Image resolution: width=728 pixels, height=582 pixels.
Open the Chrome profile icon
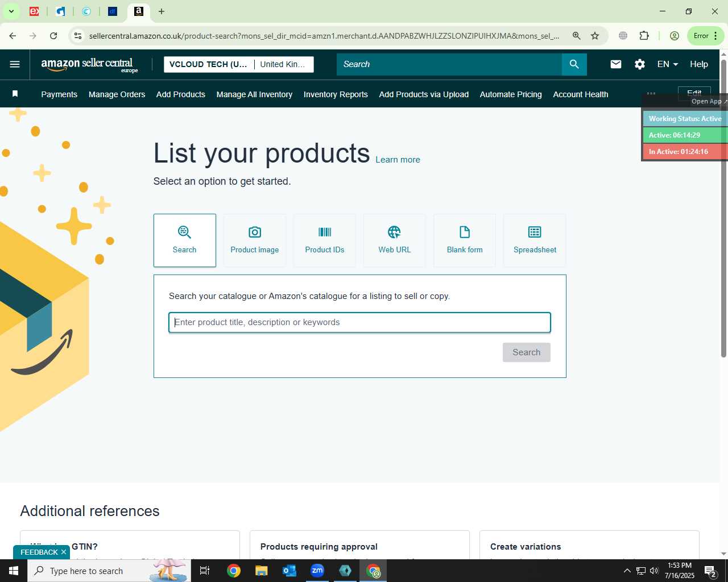pos(675,36)
